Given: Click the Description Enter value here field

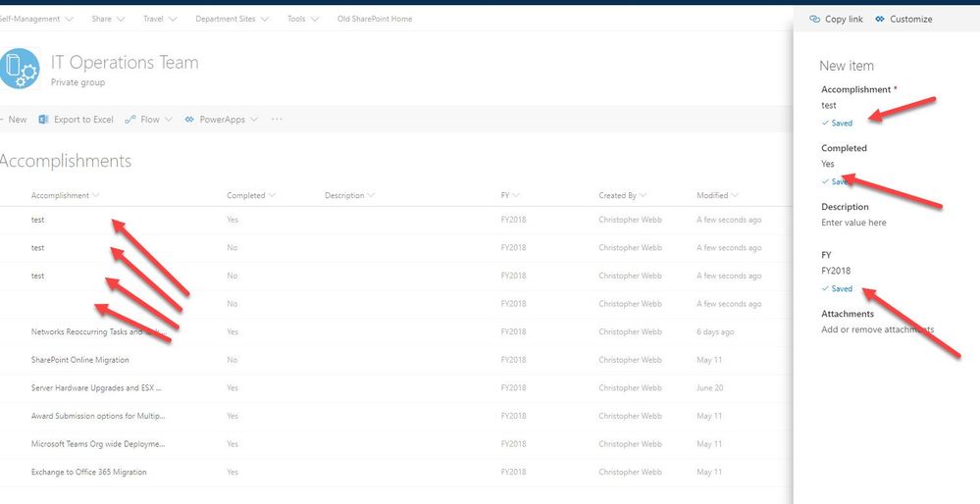Looking at the screenshot, I should point(853,223).
